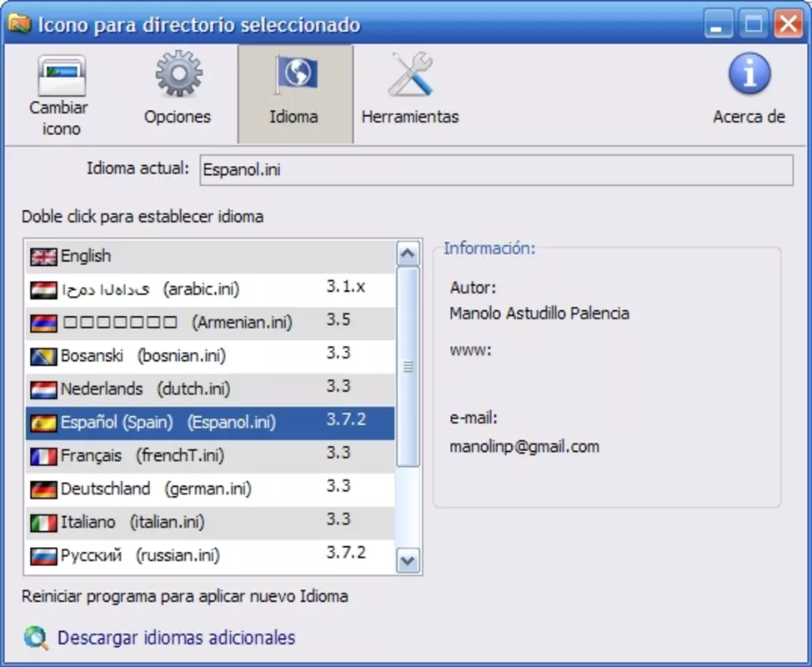
Task: Click the Spanish flag icon
Action: click(43, 423)
